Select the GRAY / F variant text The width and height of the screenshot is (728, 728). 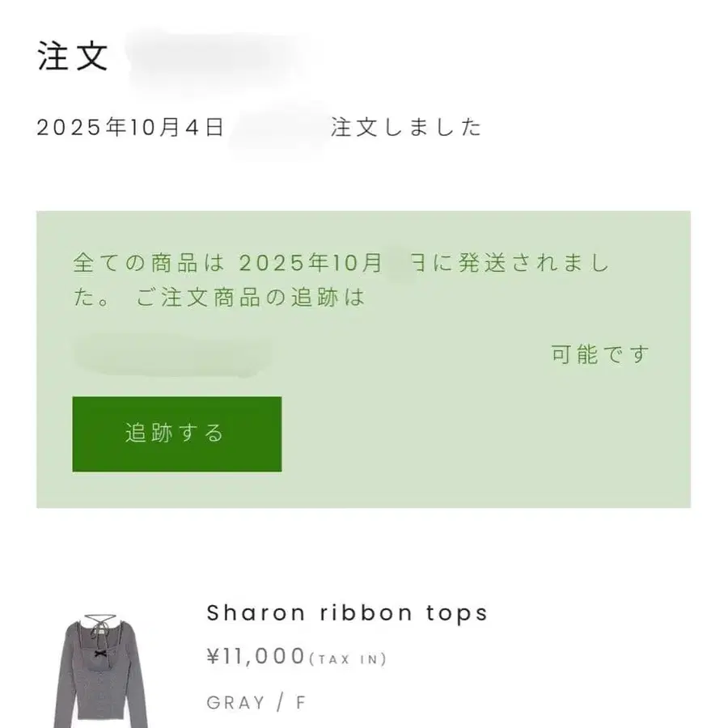pos(256,702)
